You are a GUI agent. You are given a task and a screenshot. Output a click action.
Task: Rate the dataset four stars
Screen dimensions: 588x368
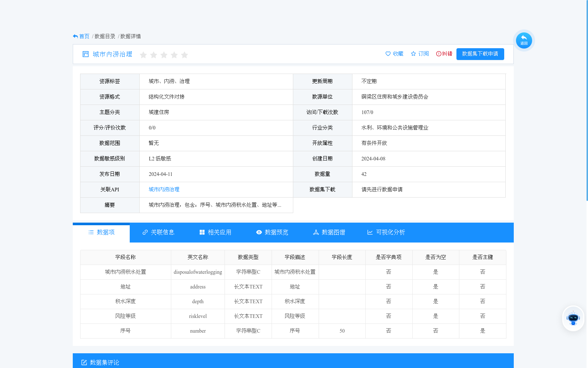174,55
